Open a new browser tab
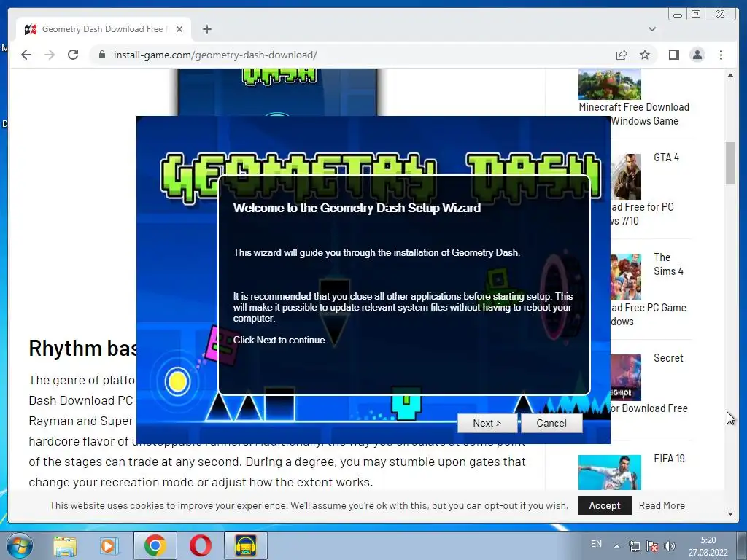Viewport: 747px width, 560px height. click(206, 29)
